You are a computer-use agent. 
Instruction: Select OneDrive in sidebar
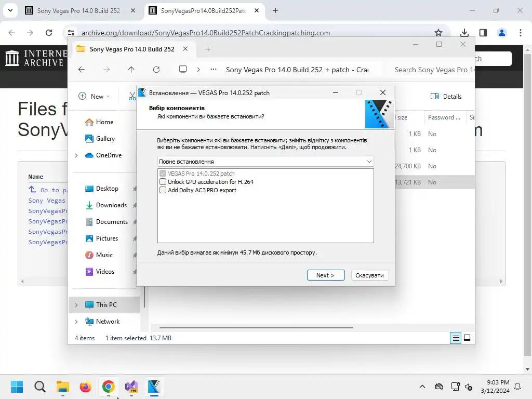pos(109,155)
